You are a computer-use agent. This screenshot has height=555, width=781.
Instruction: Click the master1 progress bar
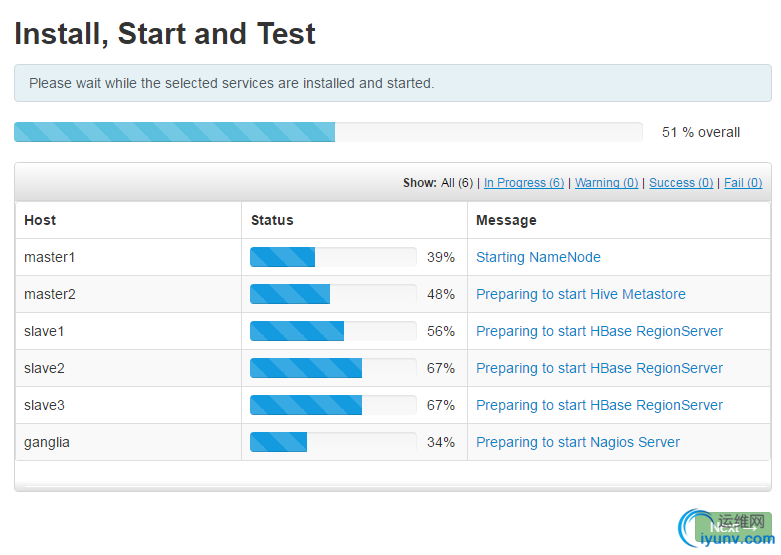click(x=333, y=257)
